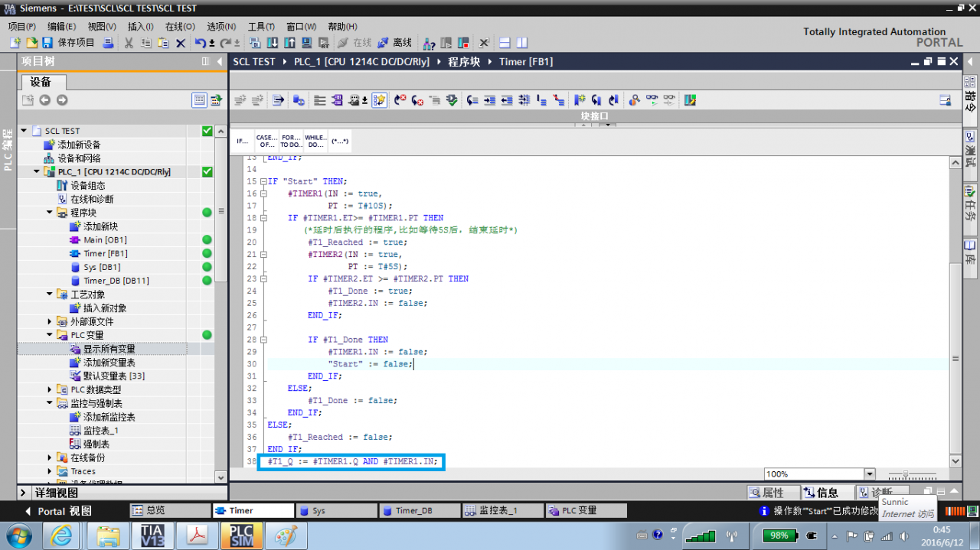Click the Delete X icon in main toolbar
This screenshot has height=550, width=980.
click(181, 43)
